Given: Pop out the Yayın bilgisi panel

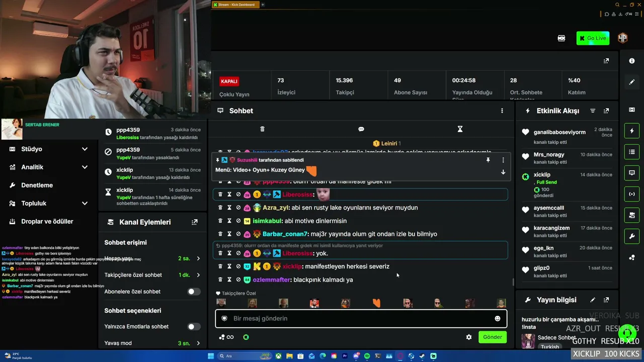Looking at the screenshot, I should pyautogui.click(x=606, y=300).
